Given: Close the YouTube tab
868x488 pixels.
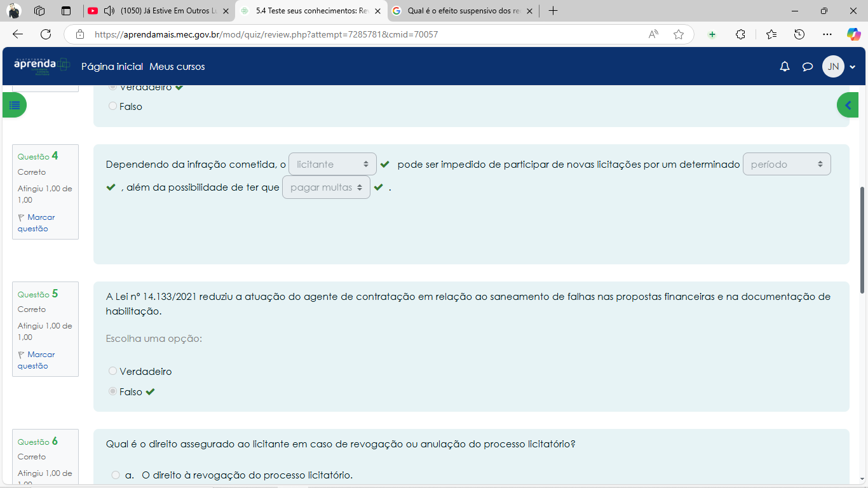Looking at the screenshot, I should click(x=226, y=11).
